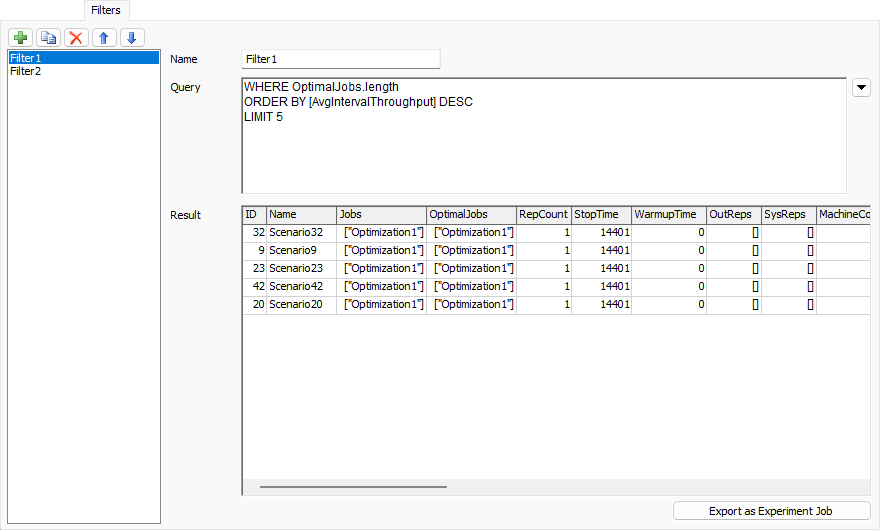Screen dimensions: 880x530
Task: Select Filter2 in the filter list
Action: [x=83, y=71]
